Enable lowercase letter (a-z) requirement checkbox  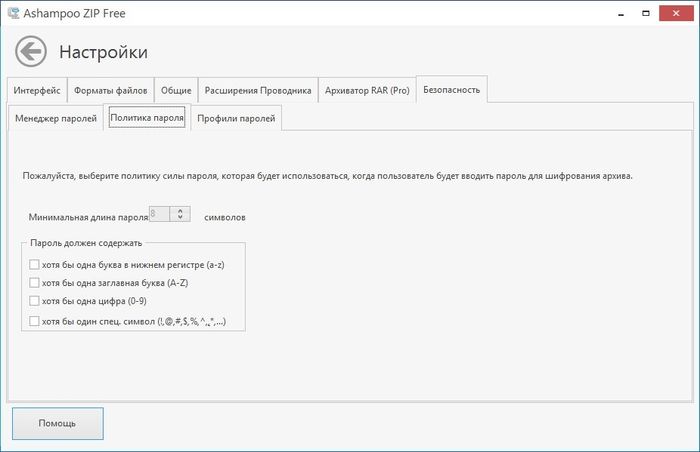(35, 265)
